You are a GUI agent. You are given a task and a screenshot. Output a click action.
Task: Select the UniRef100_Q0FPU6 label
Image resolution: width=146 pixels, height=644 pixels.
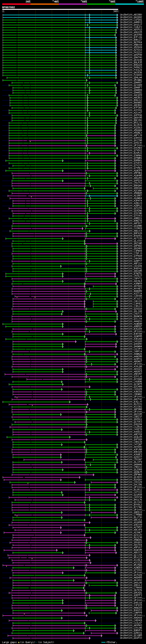point(131,115)
